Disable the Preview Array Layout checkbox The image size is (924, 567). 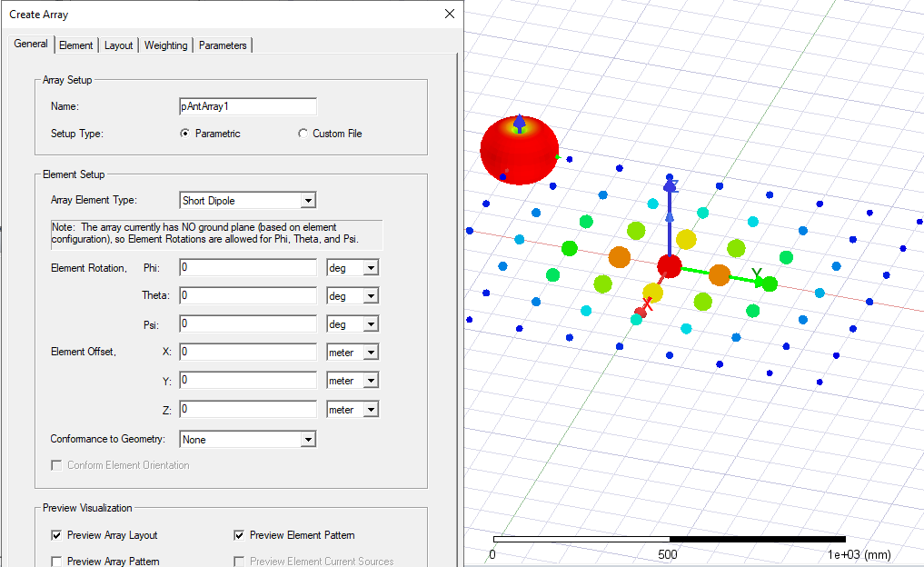tap(56, 535)
